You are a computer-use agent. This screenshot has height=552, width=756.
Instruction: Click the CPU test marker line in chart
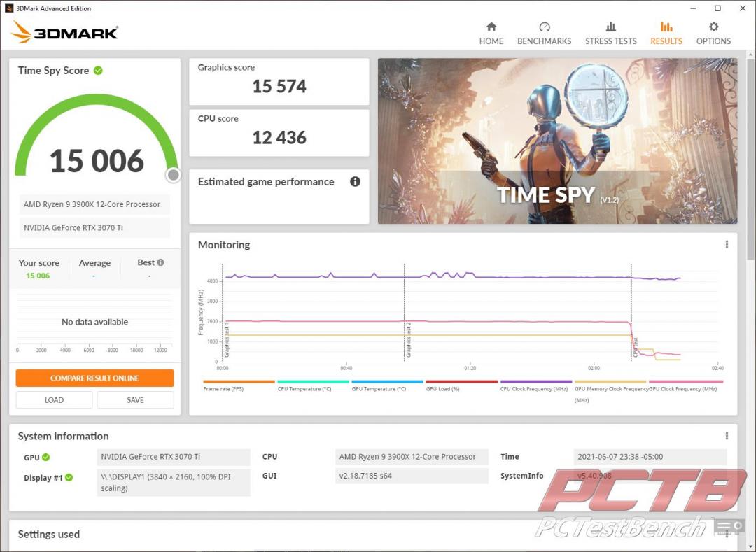[631, 312]
